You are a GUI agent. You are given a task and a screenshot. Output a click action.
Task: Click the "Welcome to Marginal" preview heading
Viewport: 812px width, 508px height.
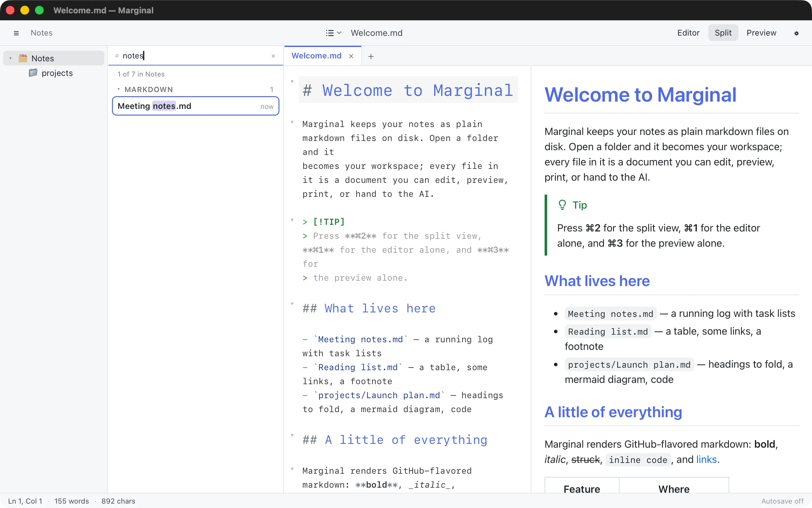(640, 94)
